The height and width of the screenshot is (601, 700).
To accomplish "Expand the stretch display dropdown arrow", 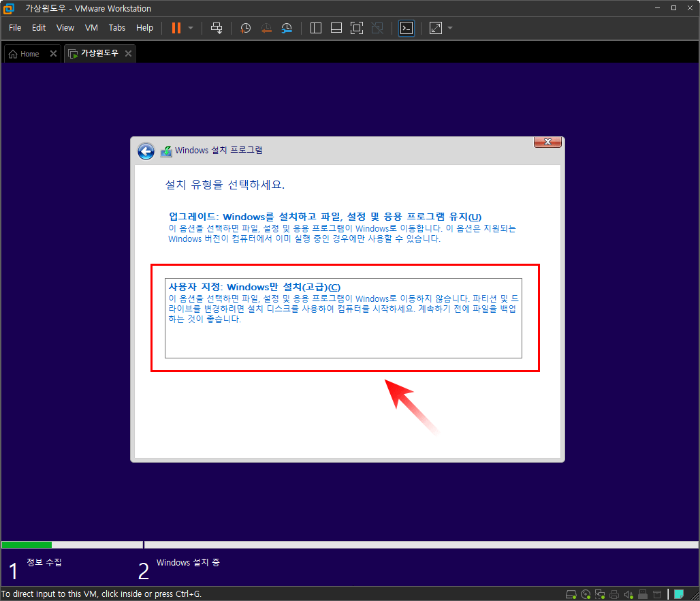I will coord(450,28).
